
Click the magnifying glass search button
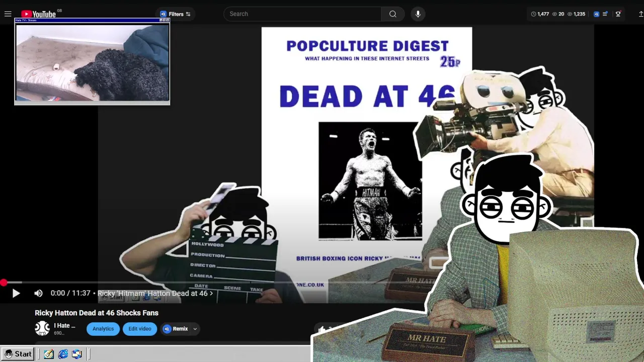tap(393, 14)
